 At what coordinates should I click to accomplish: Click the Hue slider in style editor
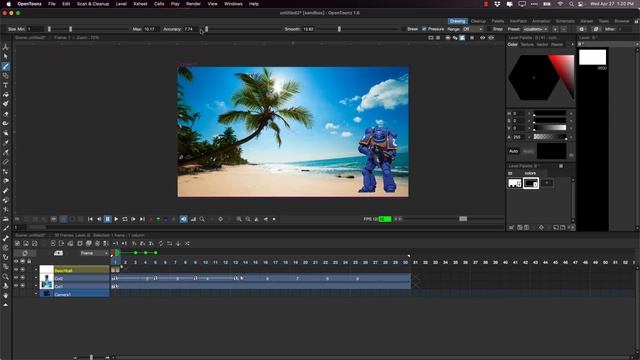550,113
